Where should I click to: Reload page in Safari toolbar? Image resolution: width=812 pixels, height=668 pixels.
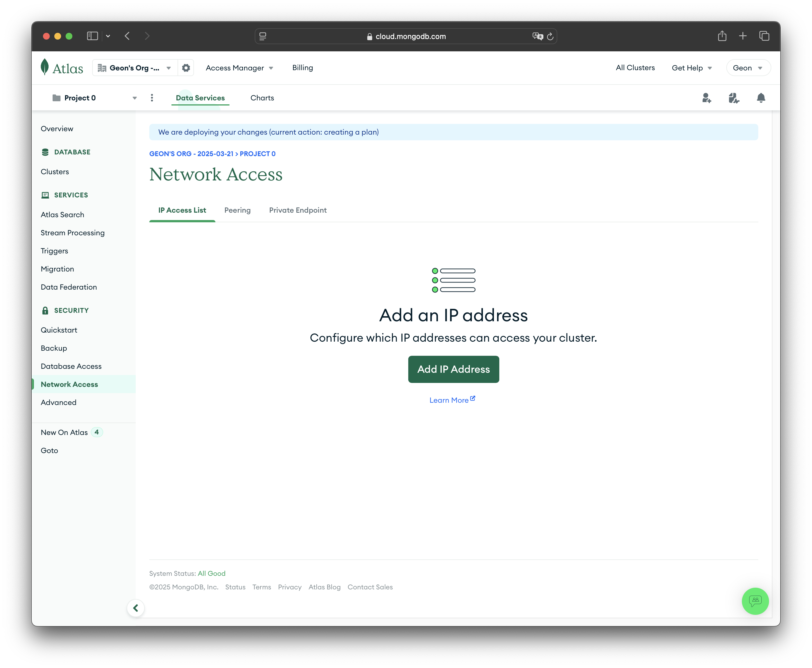(x=550, y=36)
